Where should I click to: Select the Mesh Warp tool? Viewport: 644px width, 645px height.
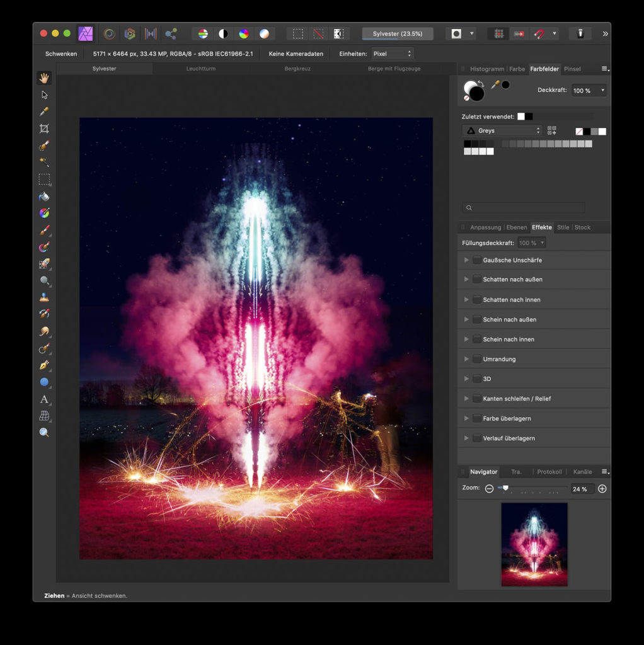tap(44, 416)
